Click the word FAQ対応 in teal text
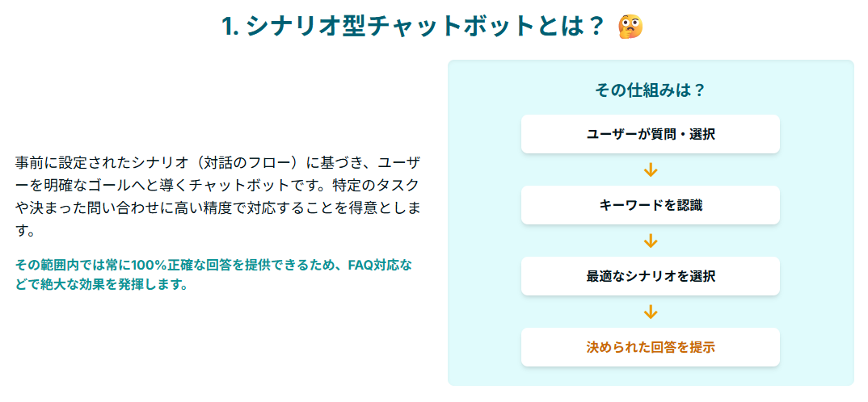868x402 pixels. tap(374, 265)
